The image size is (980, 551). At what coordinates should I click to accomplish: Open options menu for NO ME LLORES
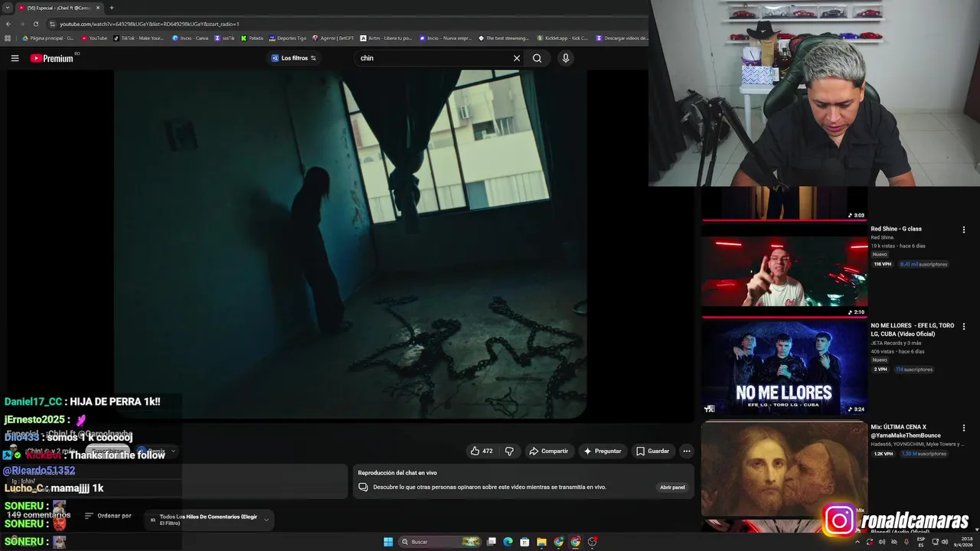coord(964,327)
